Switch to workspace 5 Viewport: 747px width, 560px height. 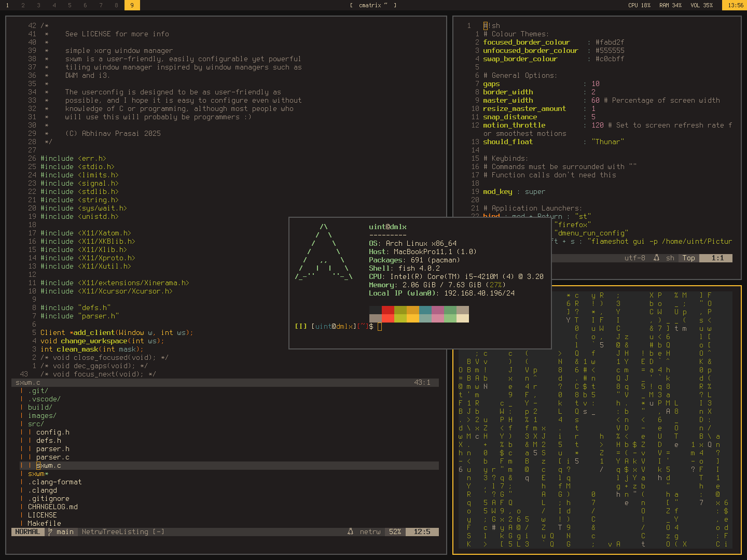pyautogui.click(x=70, y=5)
